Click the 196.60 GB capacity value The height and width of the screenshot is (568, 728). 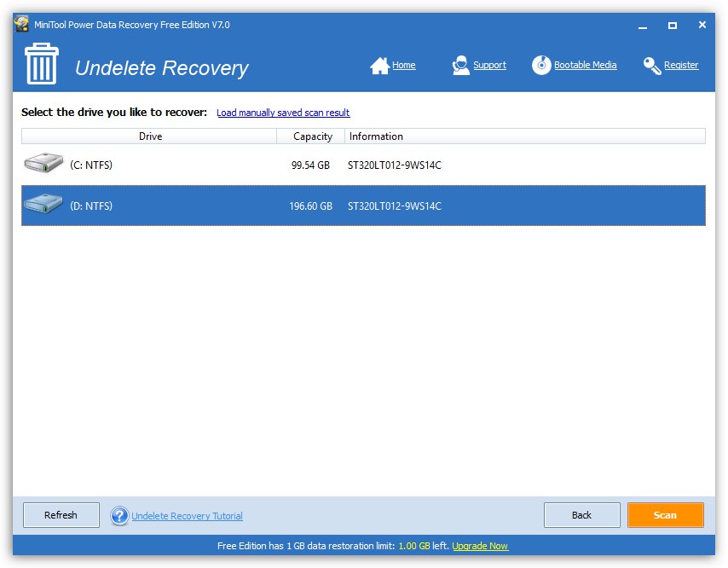click(x=310, y=206)
